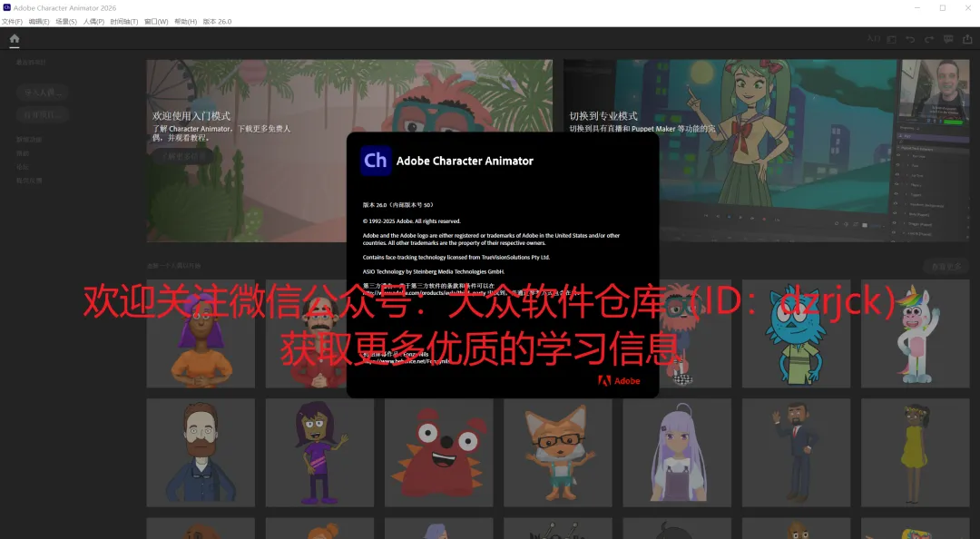The height and width of the screenshot is (539, 980).
Task: Open the 帮助 link in the left sidebar
Action: [x=23, y=153]
